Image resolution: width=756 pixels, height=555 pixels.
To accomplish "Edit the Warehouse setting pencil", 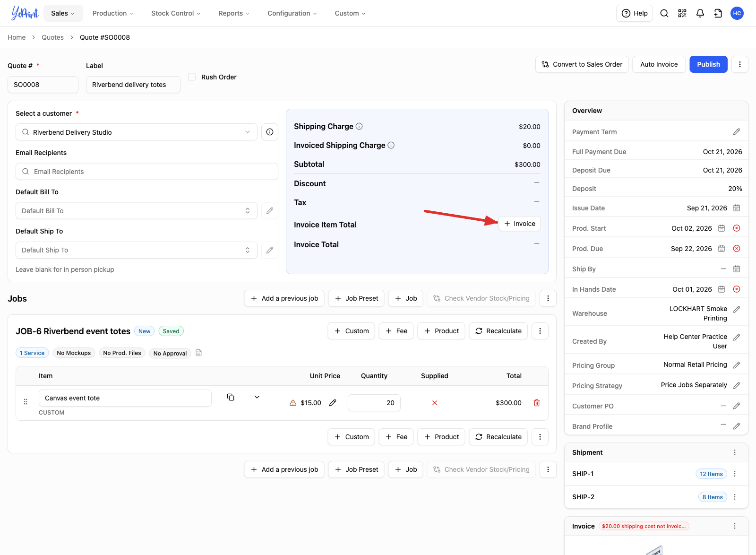I will click(x=737, y=310).
